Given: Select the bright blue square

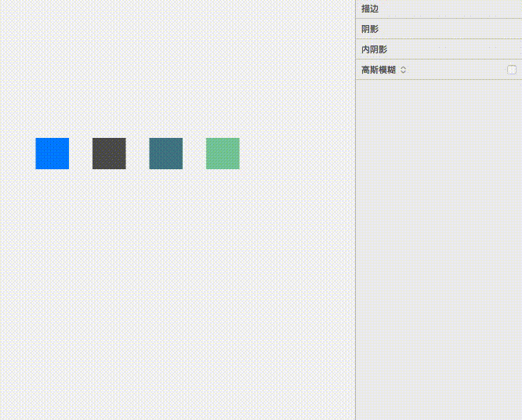Looking at the screenshot, I should pos(53,154).
